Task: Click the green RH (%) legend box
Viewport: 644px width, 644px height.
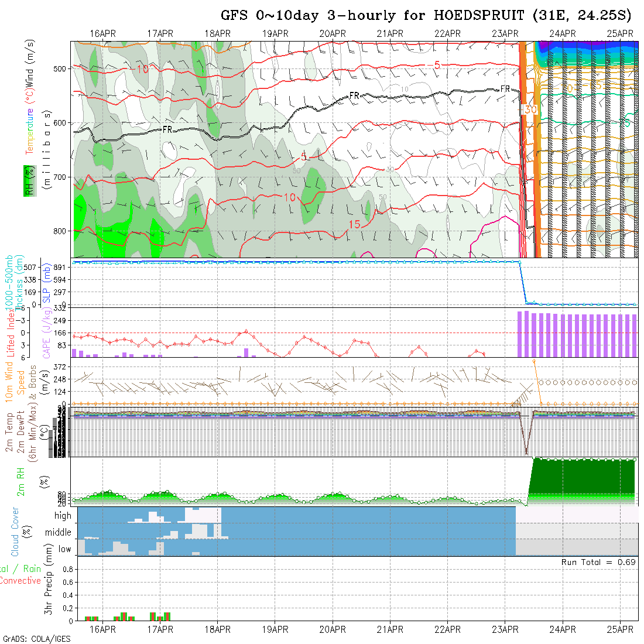Action: (x=30, y=181)
